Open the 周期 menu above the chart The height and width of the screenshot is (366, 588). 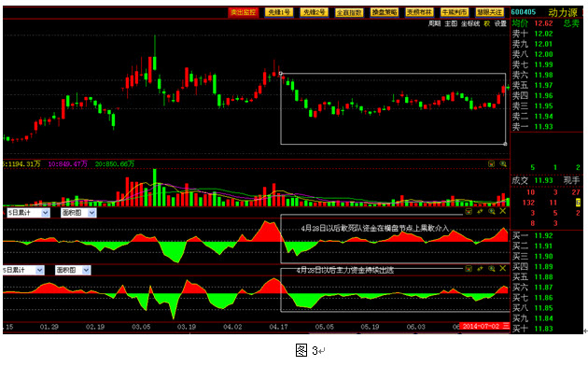(x=435, y=23)
